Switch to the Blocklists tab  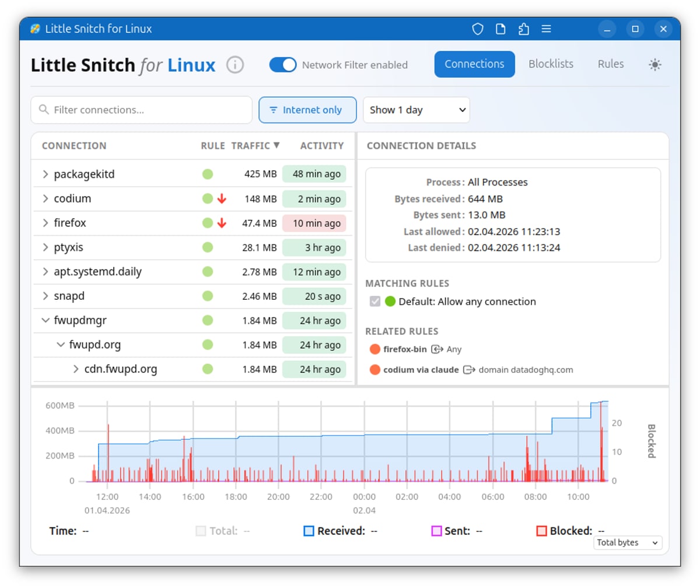tap(551, 64)
